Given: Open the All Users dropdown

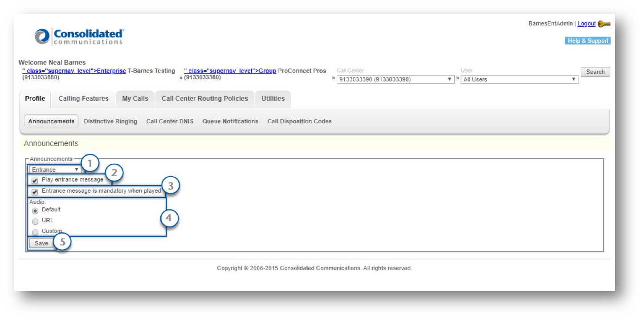Looking at the screenshot, I should (x=520, y=79).
